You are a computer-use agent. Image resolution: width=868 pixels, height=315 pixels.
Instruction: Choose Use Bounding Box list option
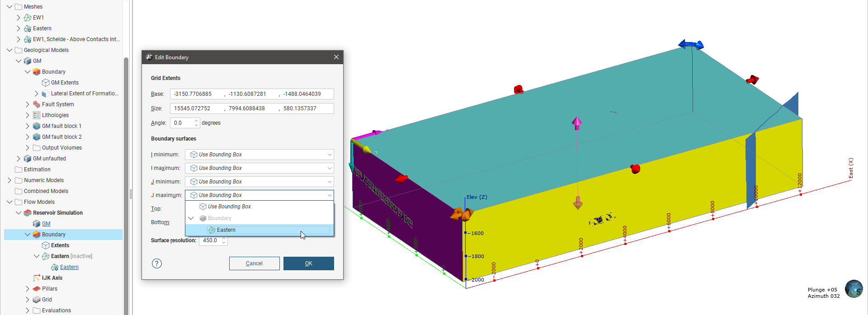tap(229, 207)
